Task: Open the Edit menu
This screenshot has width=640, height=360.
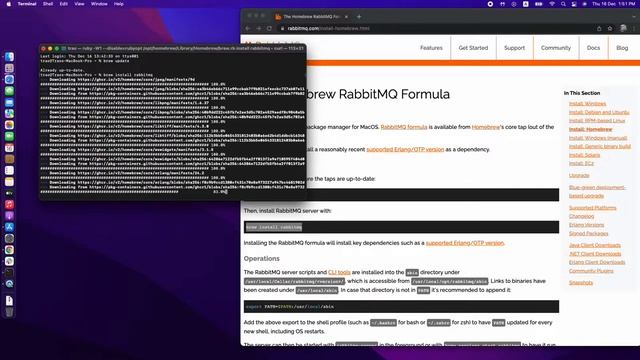Action: coord(64,4)
